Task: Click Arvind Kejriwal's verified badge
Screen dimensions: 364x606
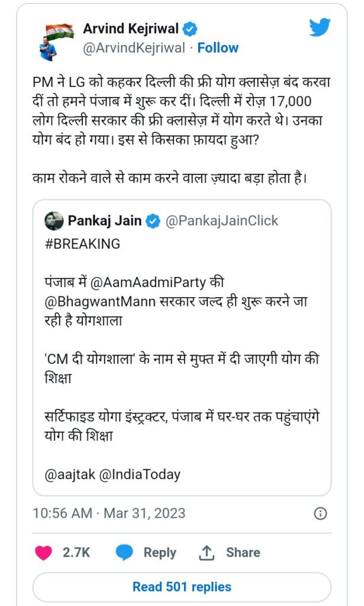Action: pyautogui.click(x=190, y=29)
